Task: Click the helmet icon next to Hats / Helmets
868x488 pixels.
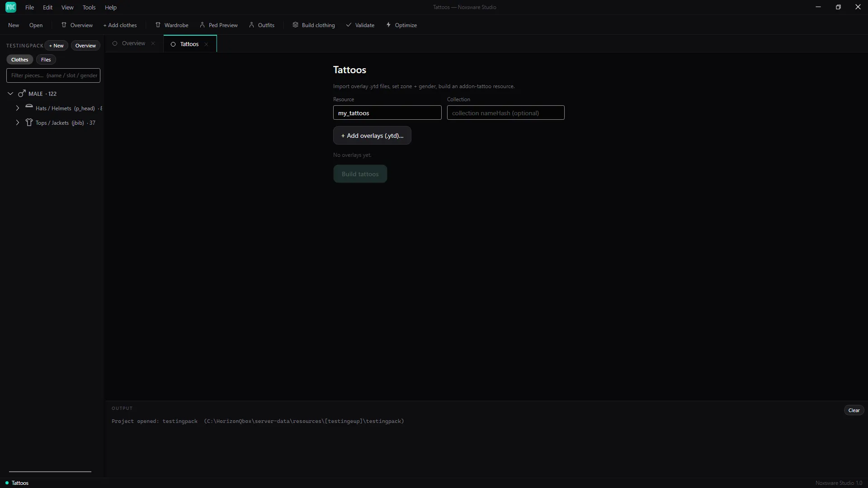Action: coord(29,107)
